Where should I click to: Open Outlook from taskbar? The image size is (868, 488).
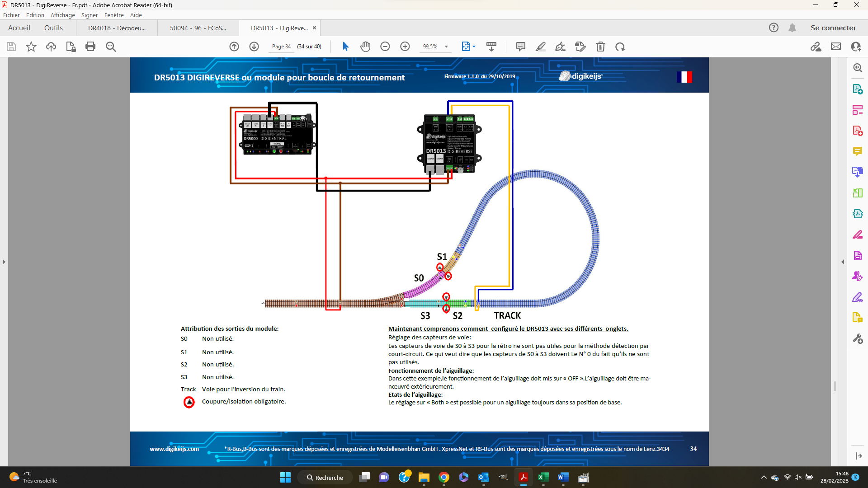483,477
